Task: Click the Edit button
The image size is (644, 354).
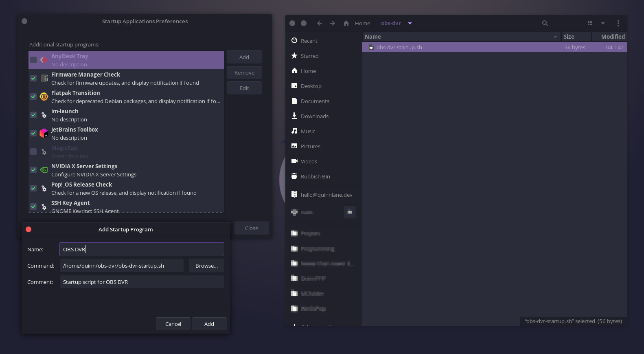Action: 244,88
